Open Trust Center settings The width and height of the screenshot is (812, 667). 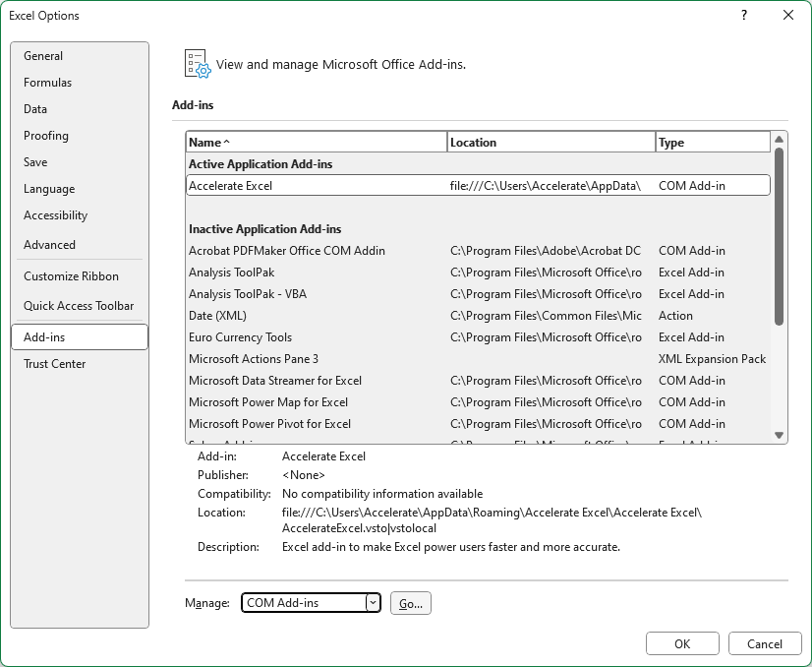tap(80, 364)
